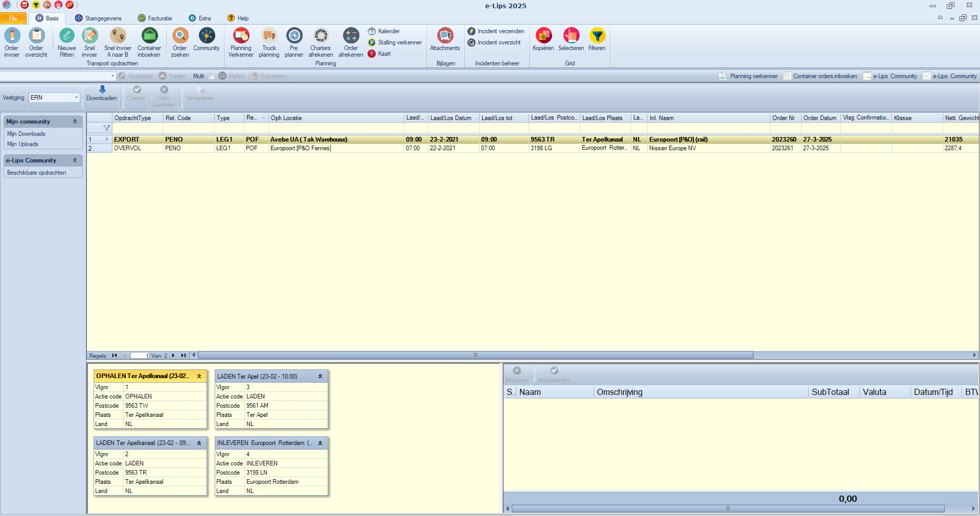Open Incident overzicht

coord(494,42)
